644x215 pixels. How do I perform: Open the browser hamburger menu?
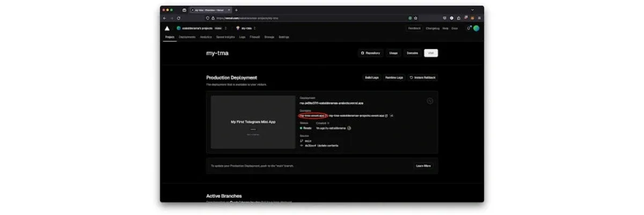(479, 18)
